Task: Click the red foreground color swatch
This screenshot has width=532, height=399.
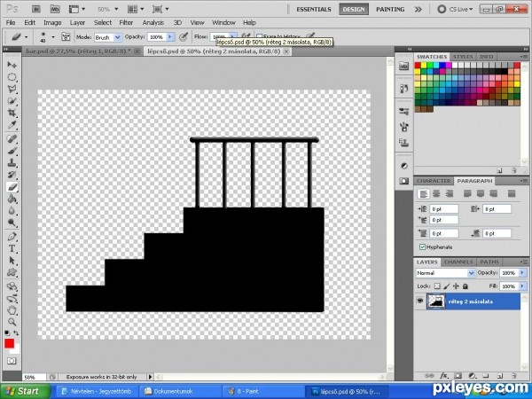Action: tap(9, 343)
